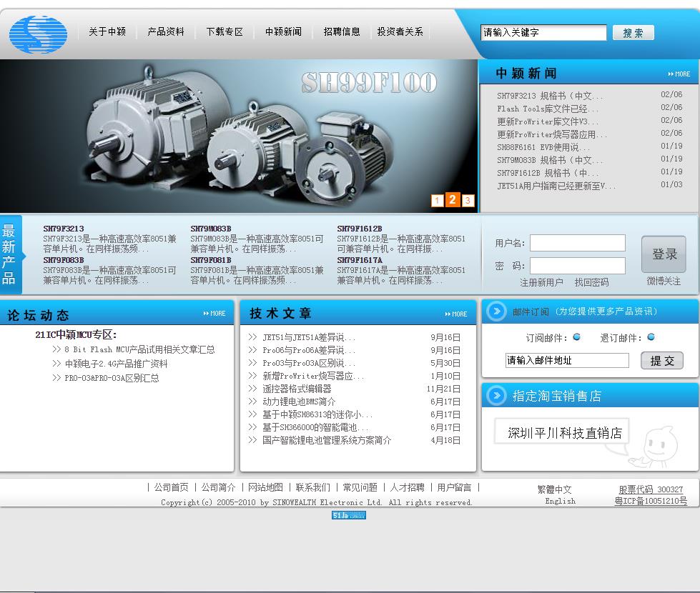
Task: Open the 注册新用户 link
Action: coord(541,282)
